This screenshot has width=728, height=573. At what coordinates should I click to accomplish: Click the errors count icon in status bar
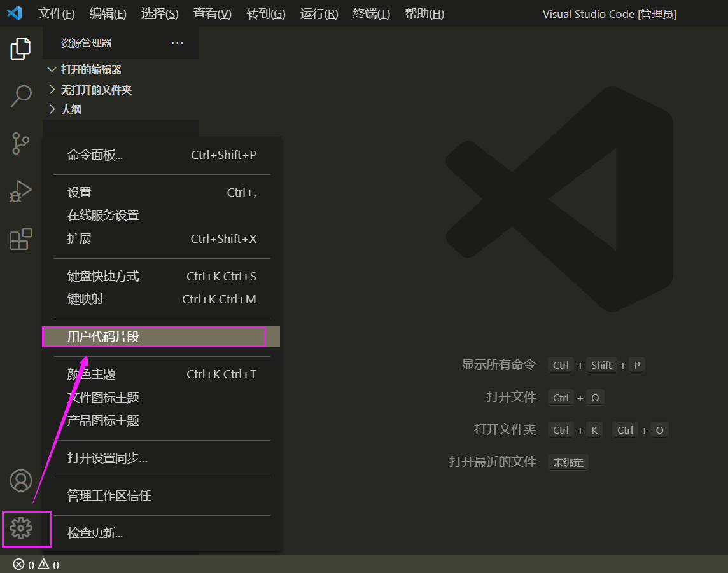(18, 564)
